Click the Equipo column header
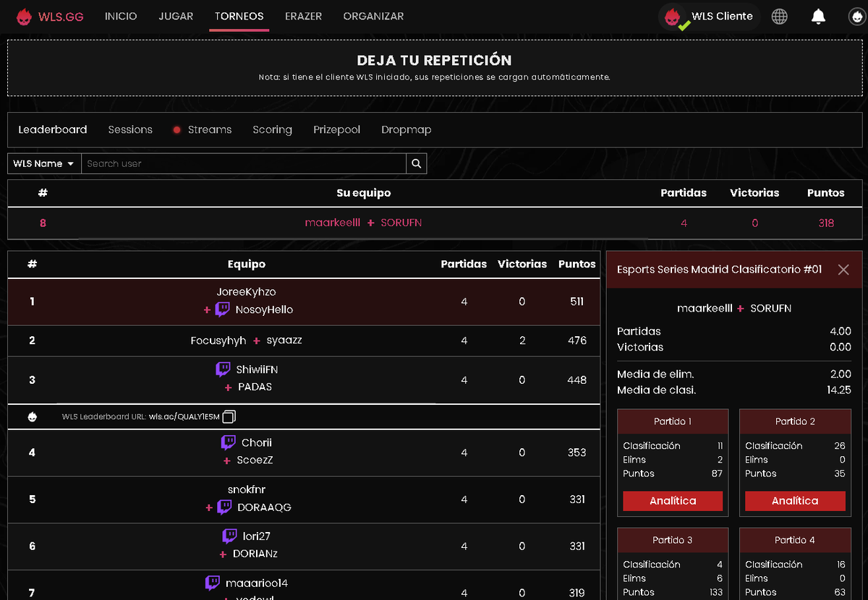The width and height of the screenshot is (868, 600). pyautogui.click(x=247, y=265)
